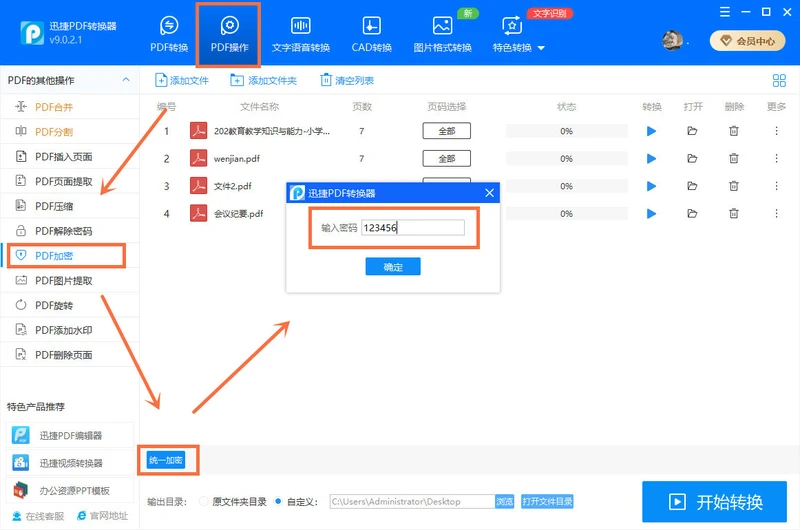Click the 输入密码 text field
Viewport: 800px width, 530px height.
413,228
